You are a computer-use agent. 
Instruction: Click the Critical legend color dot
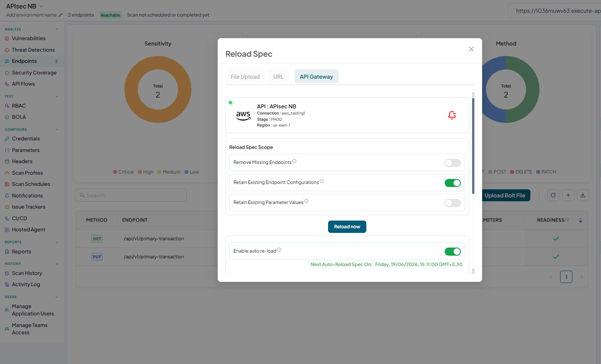coord(115,172)
